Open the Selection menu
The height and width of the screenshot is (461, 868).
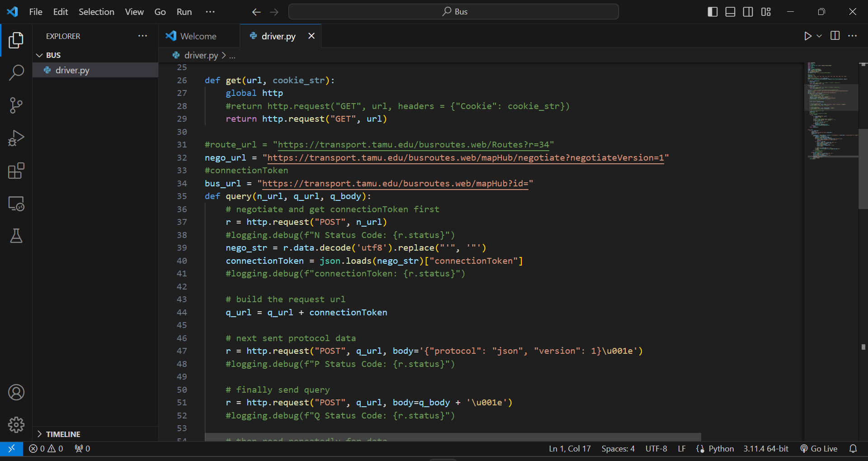(x=96, y=12)
